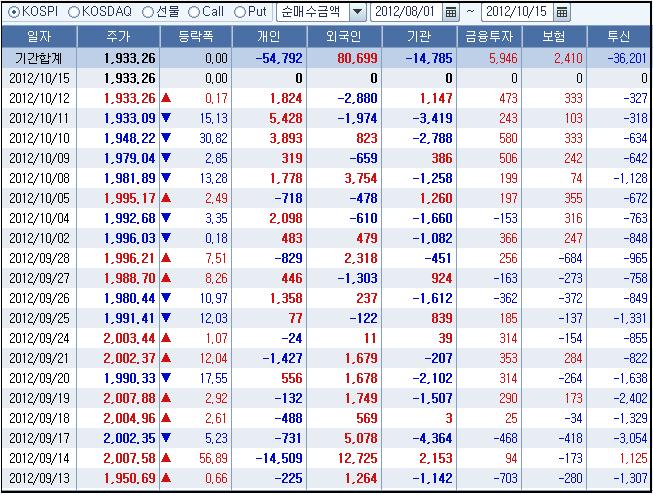Click the down arrow on 2012/10/04 row
653x495 pixels.
coord(166,218)
